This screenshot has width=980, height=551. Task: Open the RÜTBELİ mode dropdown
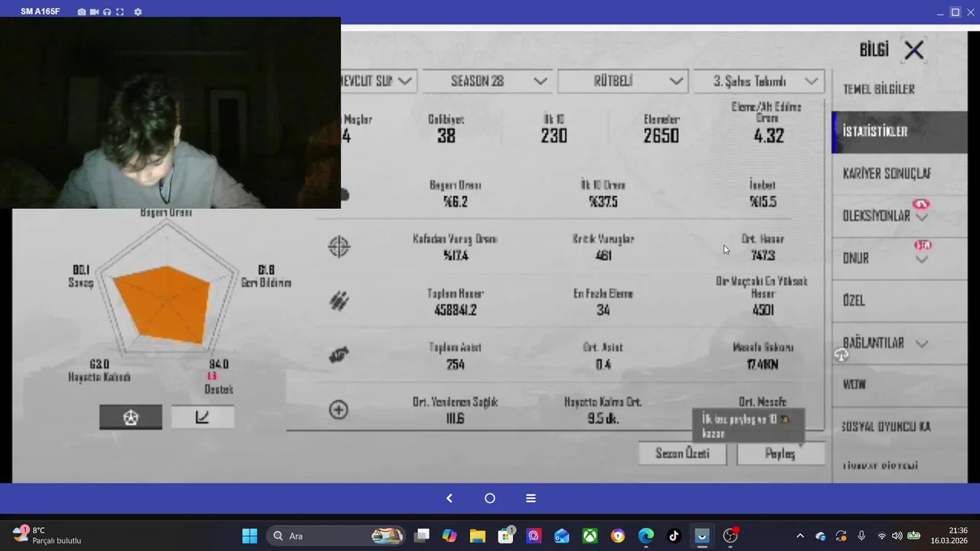click(x=622, y=81)
